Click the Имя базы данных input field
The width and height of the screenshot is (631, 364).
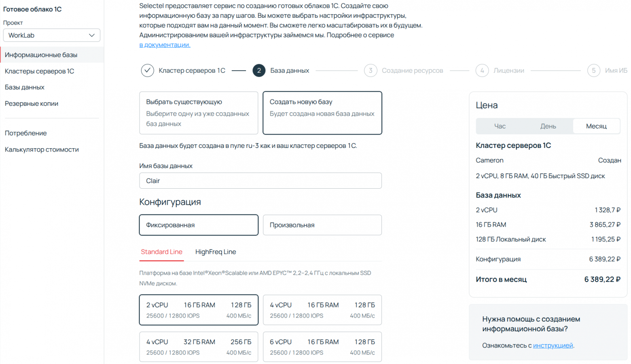pyautogui.click(x=260, y=181)
